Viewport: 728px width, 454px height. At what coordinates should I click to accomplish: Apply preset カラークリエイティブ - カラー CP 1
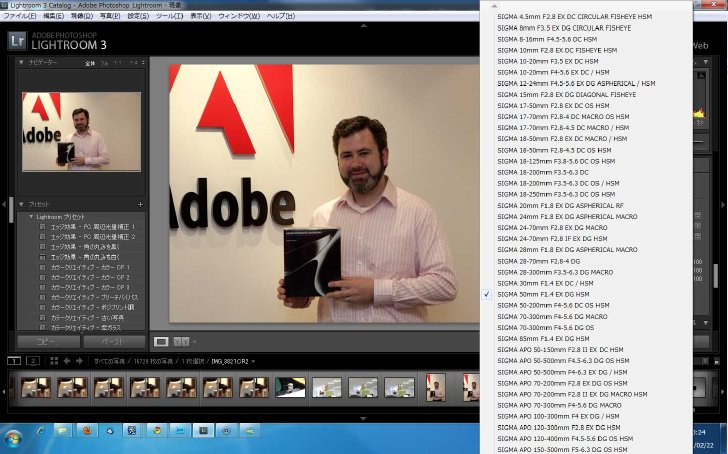click(92, 267)
